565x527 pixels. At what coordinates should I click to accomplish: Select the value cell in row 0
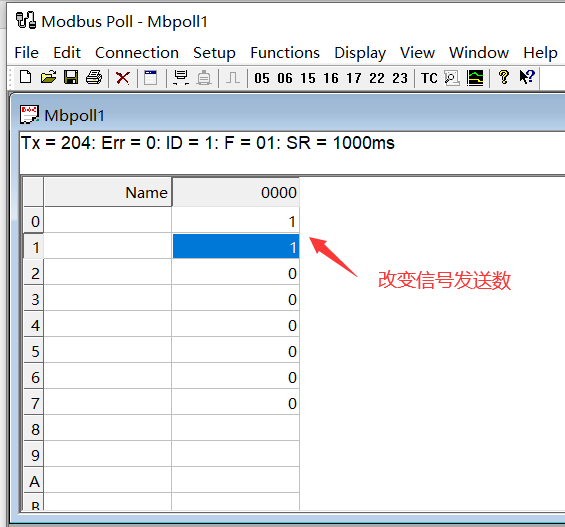(x=236, y=220)
